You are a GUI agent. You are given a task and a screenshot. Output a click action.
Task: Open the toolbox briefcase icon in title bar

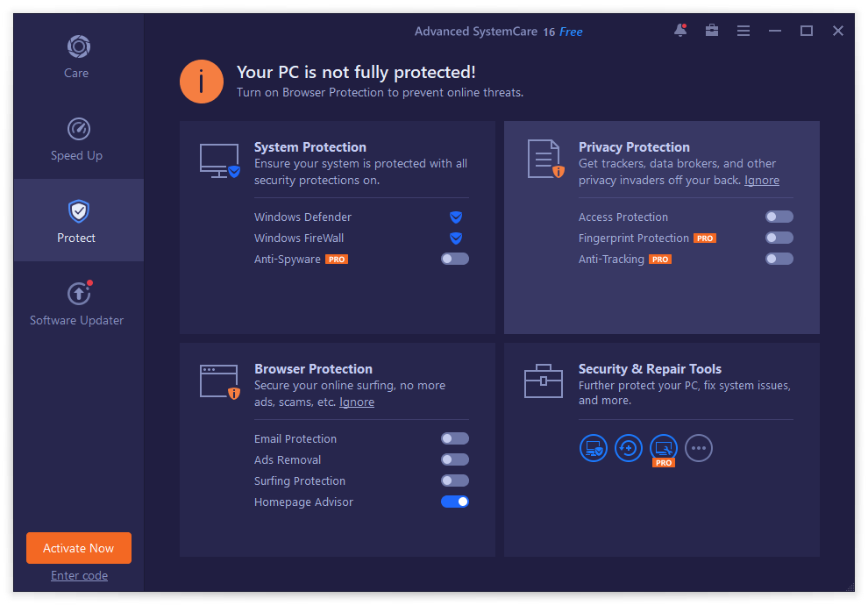(712, 31)
